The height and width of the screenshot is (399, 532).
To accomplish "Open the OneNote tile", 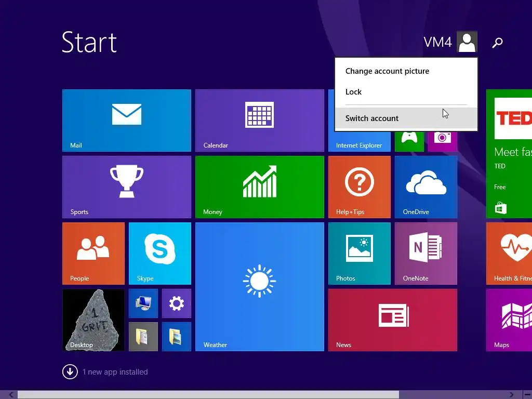I will pos(426,254).
